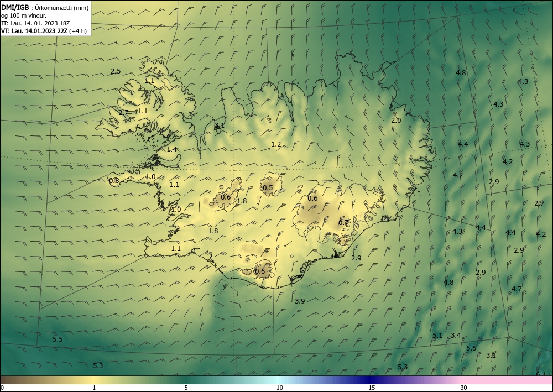
Task: Select the 0.7 value label on the map
Action: [343, 223]
